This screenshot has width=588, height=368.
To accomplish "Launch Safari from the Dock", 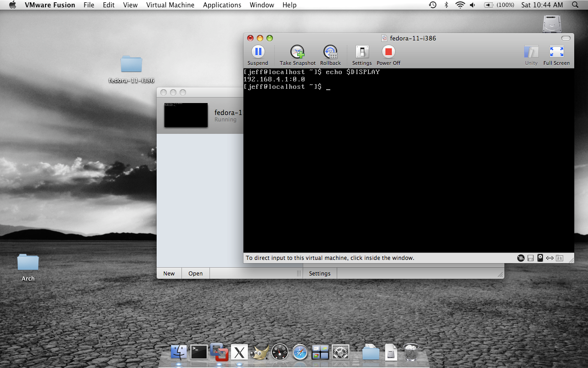I will click(300, 352).
